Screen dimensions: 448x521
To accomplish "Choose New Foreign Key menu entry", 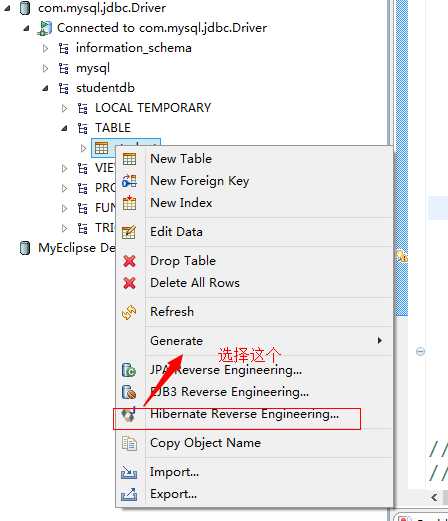I will click(255, 181).
